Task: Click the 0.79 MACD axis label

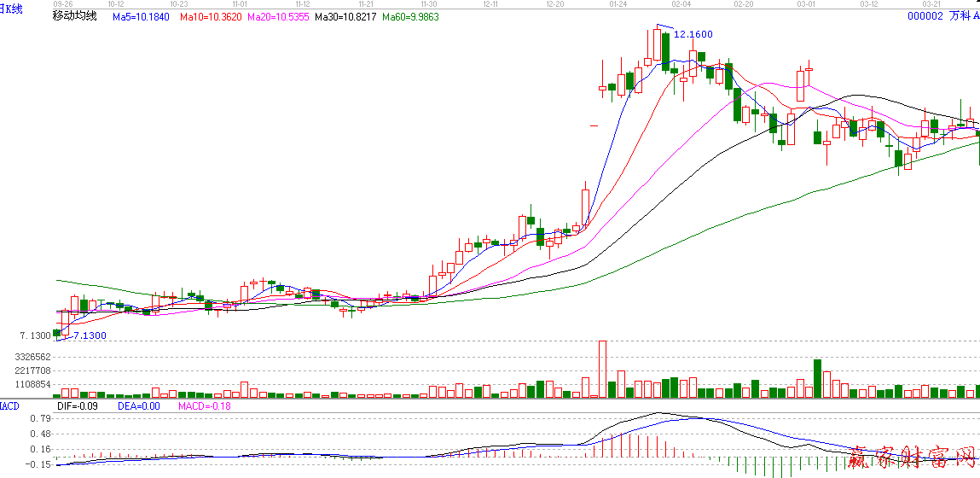Action: click(38, 419)
